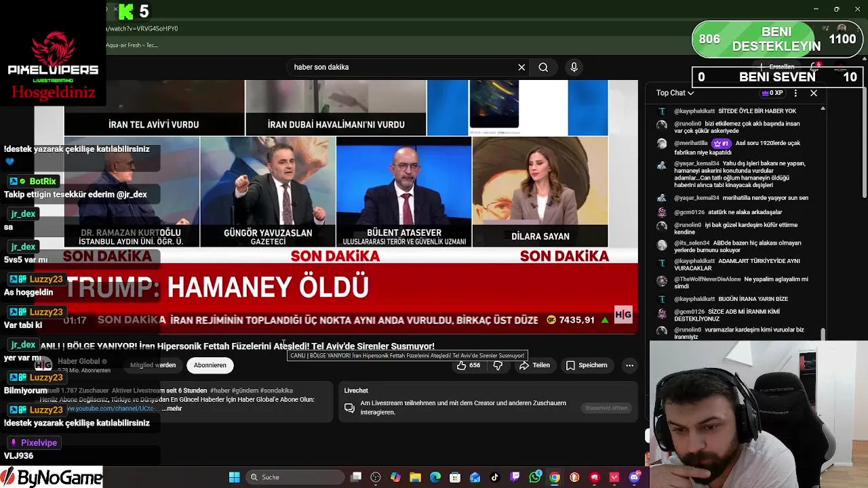Open OBS Studio from the taskbar

click(x=376, y=477)
